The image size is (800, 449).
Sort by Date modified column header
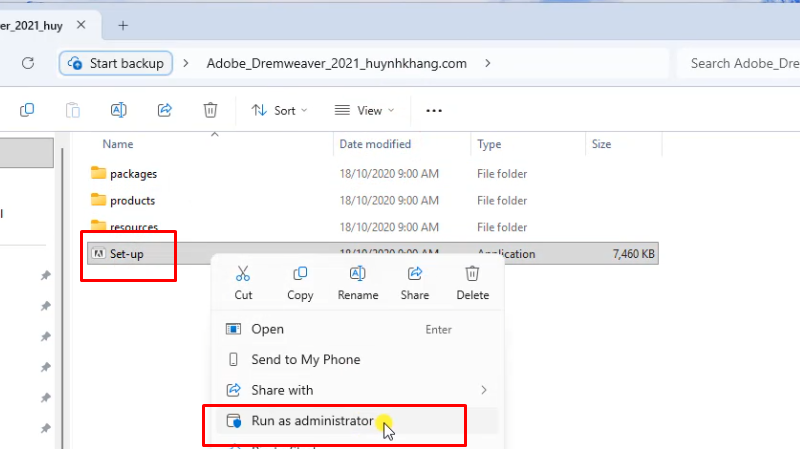pos(375,144)
